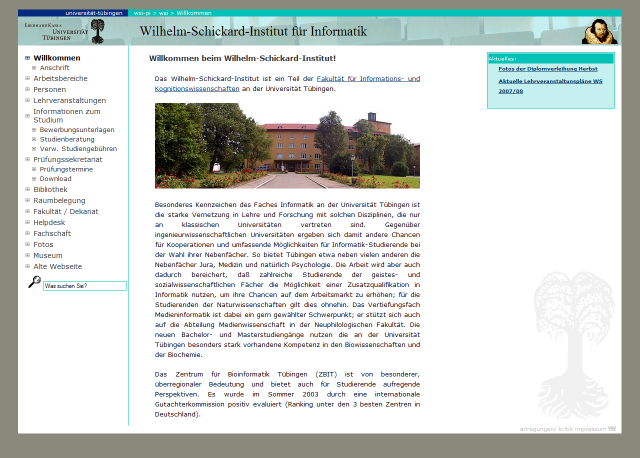Click the plus icon beside Fakultät / Dekanat
Image resolution: width=640 pixels, height=458 pixels.
27,211
